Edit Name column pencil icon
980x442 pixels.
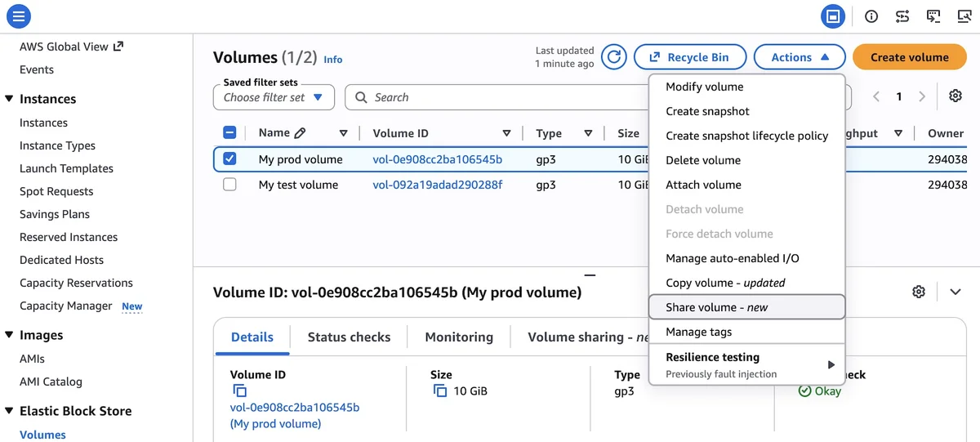[x=300, y=133]
